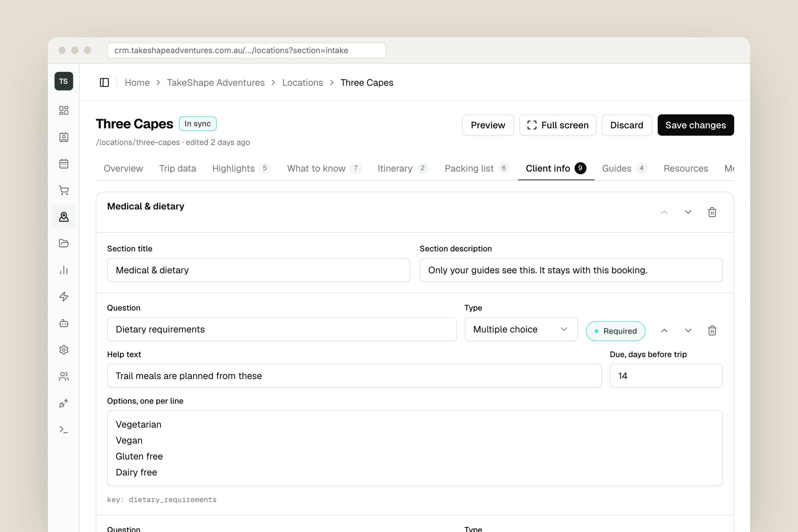Screen dimensions: 798x532
Task: Click the Help text input field
Action: [354, 376]
